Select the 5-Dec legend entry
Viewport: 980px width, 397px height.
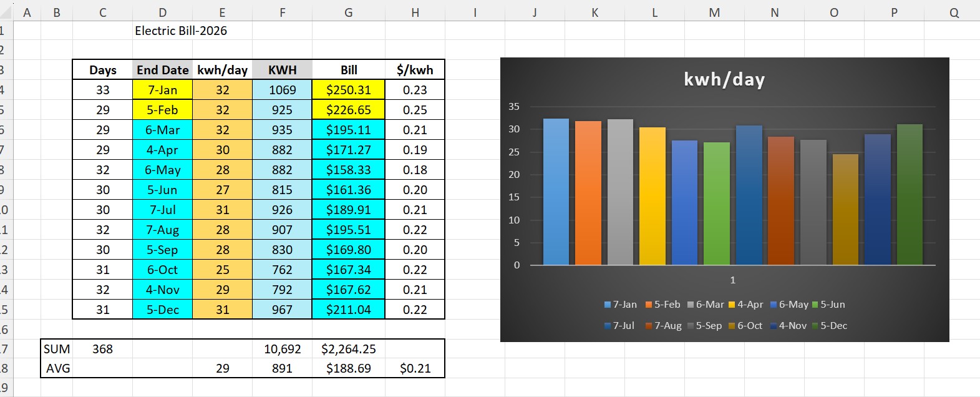(830, 326)
